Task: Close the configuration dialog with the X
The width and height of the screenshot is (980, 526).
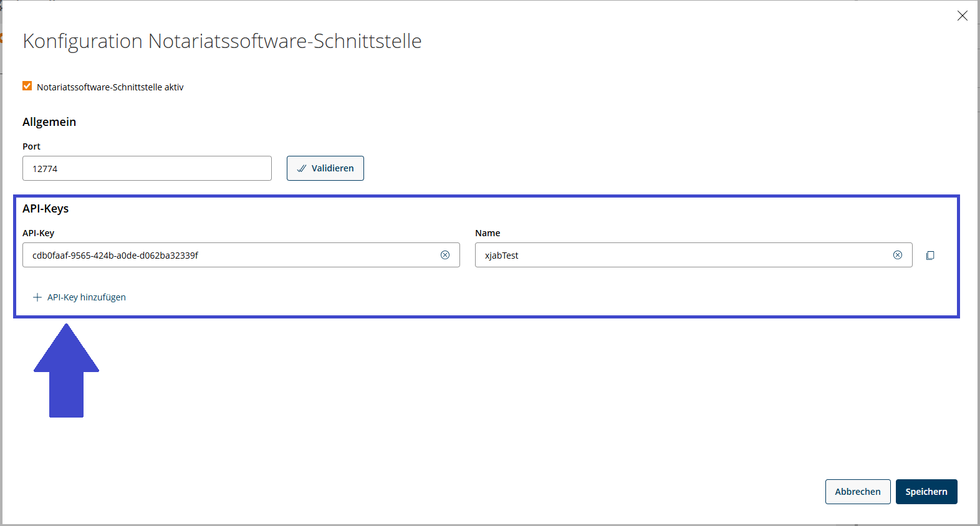Action: [963, 16]
